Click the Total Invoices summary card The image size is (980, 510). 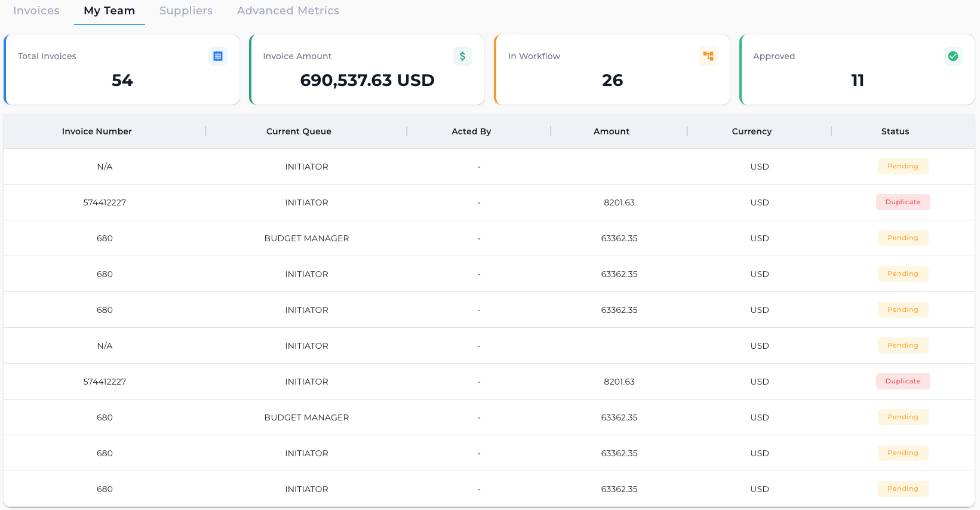tap(122, 70)
